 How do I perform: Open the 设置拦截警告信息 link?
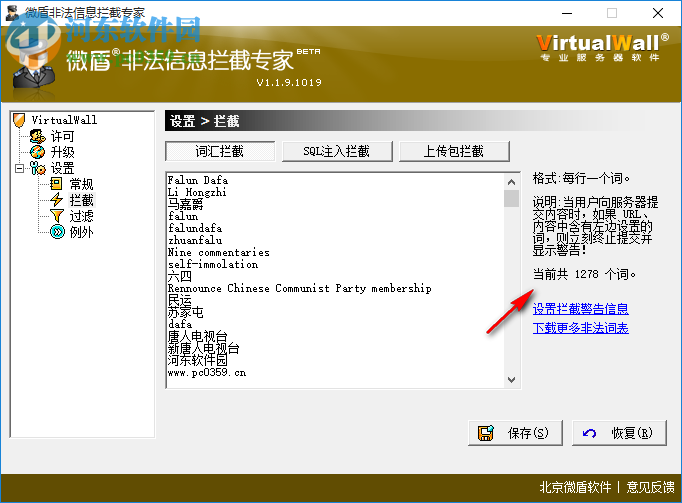581,309
